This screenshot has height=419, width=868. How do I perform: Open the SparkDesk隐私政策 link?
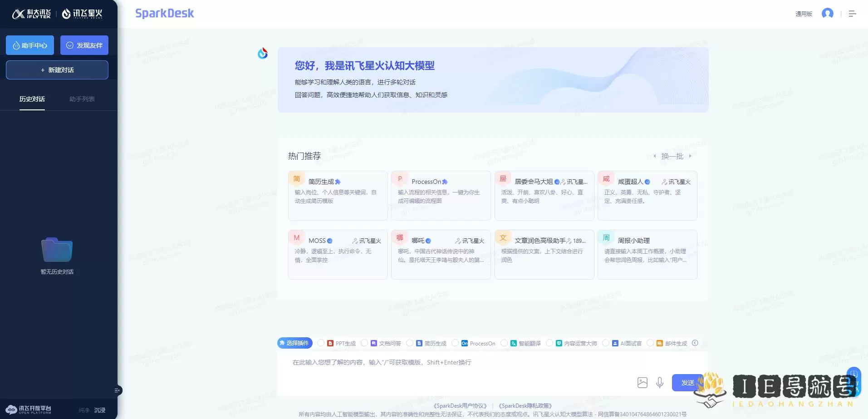(525, 406)
